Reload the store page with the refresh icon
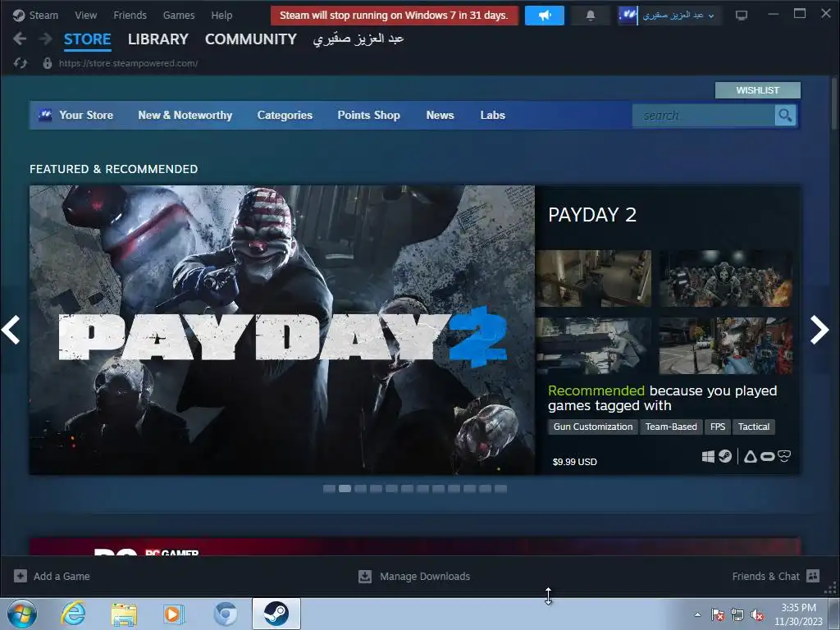Screen dimensions: 840x630 click(21, 63)
